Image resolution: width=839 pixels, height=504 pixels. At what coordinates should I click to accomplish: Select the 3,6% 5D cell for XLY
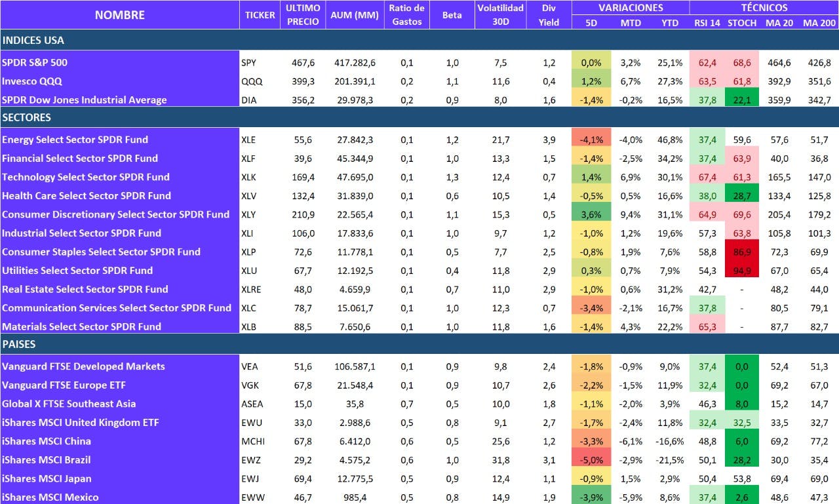[x=591, y=214]
